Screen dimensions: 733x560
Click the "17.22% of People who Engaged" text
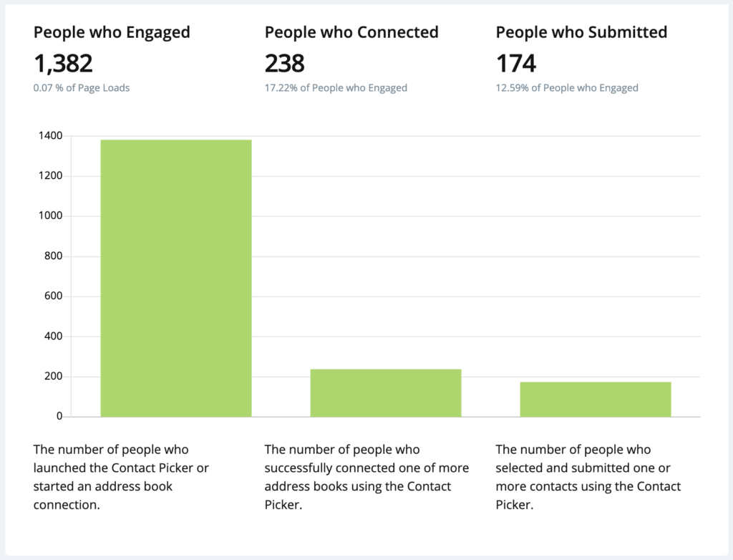pyautogui.click(x=336, y=88)
